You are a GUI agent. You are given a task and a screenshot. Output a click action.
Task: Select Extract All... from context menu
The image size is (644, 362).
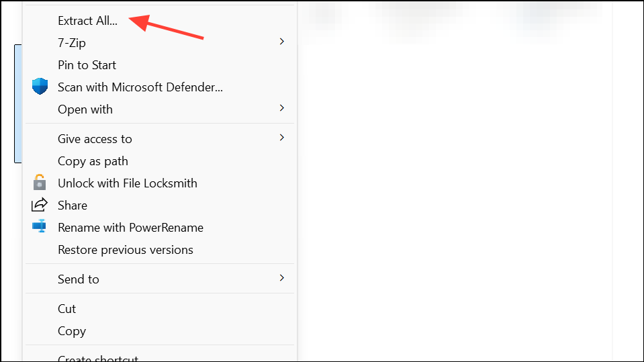87,21
